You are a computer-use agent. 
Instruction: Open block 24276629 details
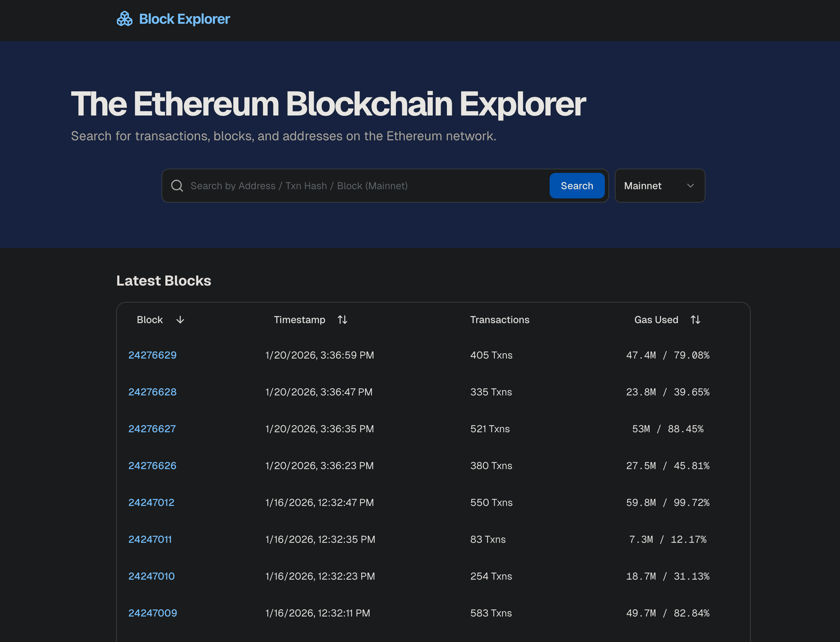point(152,355)
